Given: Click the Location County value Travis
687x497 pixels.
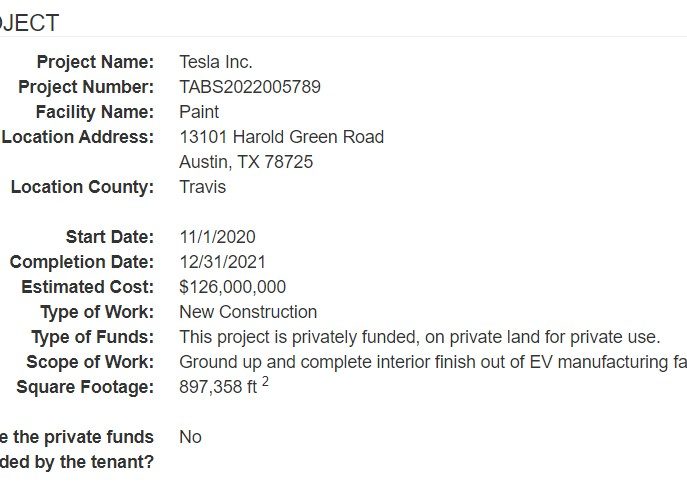Looking at the screenshot, I should click(202, 187).
